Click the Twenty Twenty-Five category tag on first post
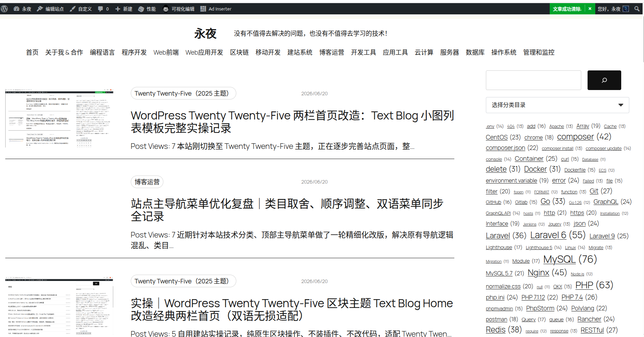Image resolution: width=644 pixels, height=337 pixels. [183, 94]
